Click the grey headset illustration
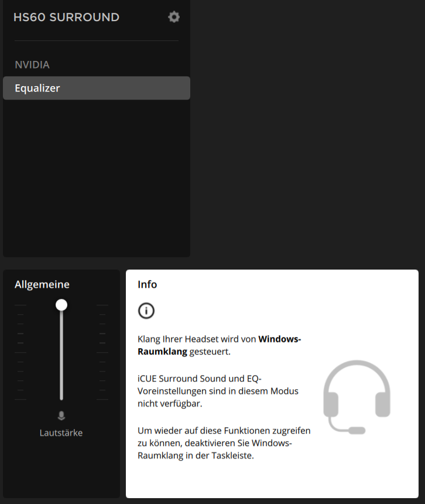The width and height of the screenshot is (425, 504). click(x=357, y=397)
